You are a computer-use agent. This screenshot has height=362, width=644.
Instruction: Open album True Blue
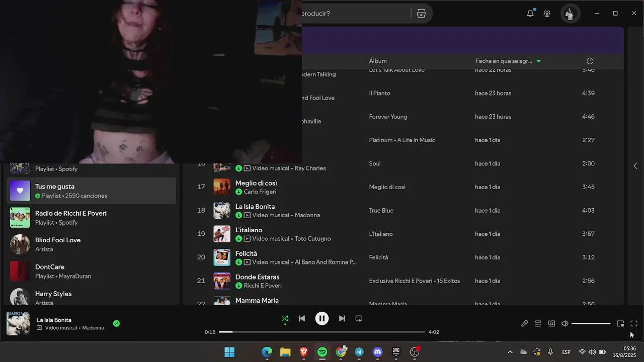pyautogui.click(x=381, y=211)
